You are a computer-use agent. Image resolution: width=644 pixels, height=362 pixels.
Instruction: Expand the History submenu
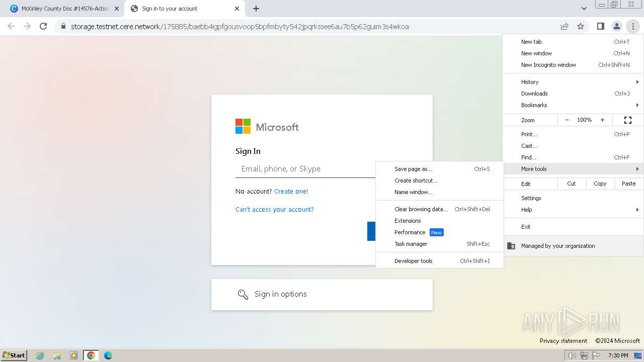click(573, 82)
